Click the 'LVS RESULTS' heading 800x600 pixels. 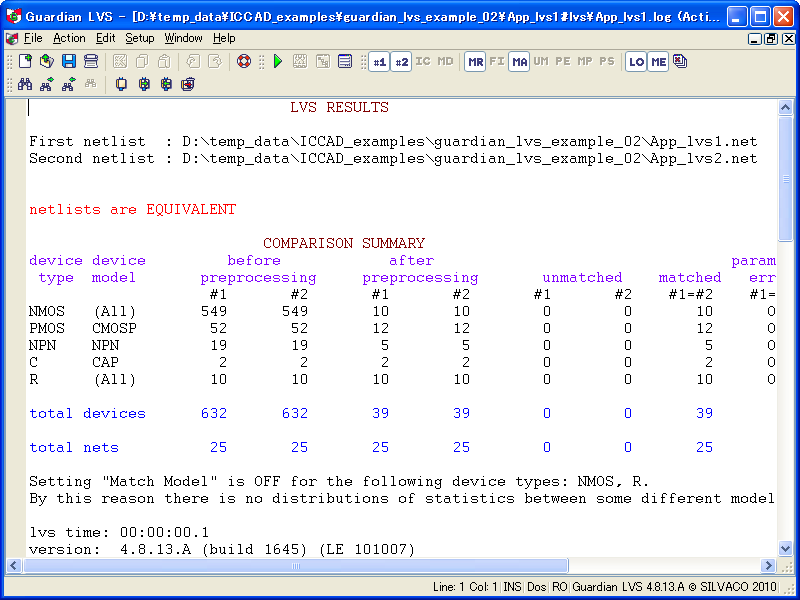point(339,108)
